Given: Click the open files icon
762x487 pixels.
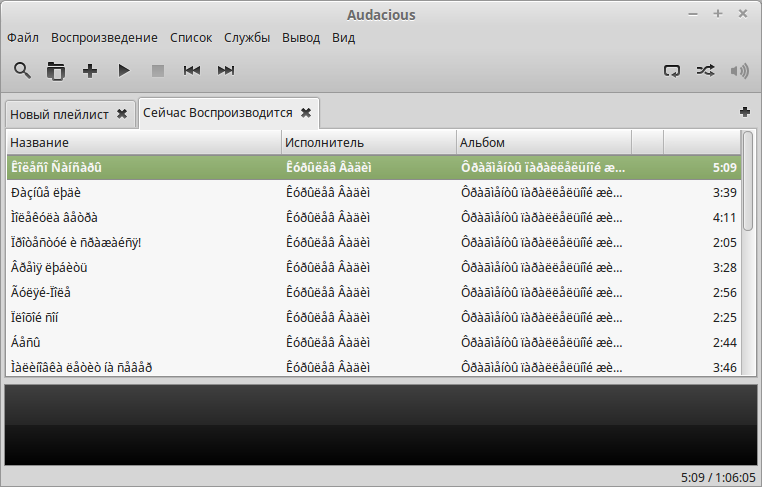Looking at the screenshot, I should pos(56,71).
